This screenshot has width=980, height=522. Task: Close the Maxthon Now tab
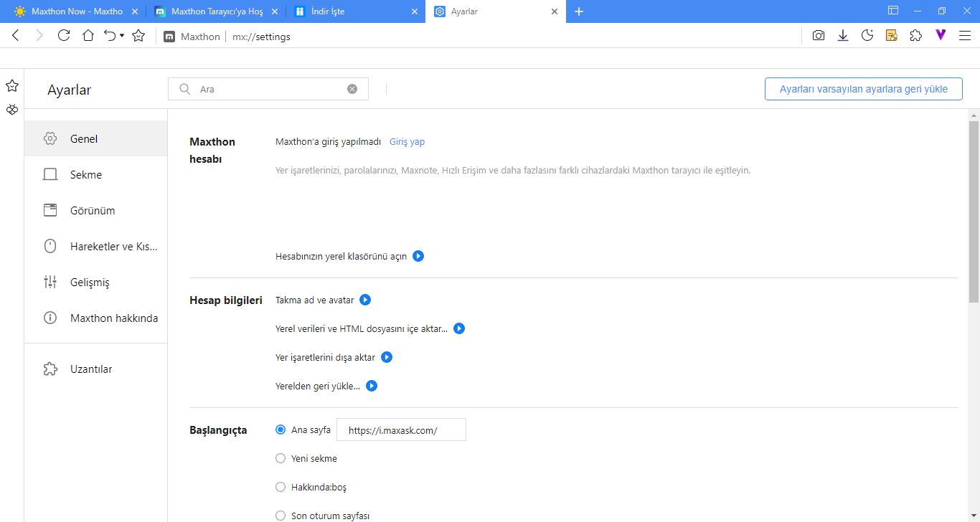[135, 11]
